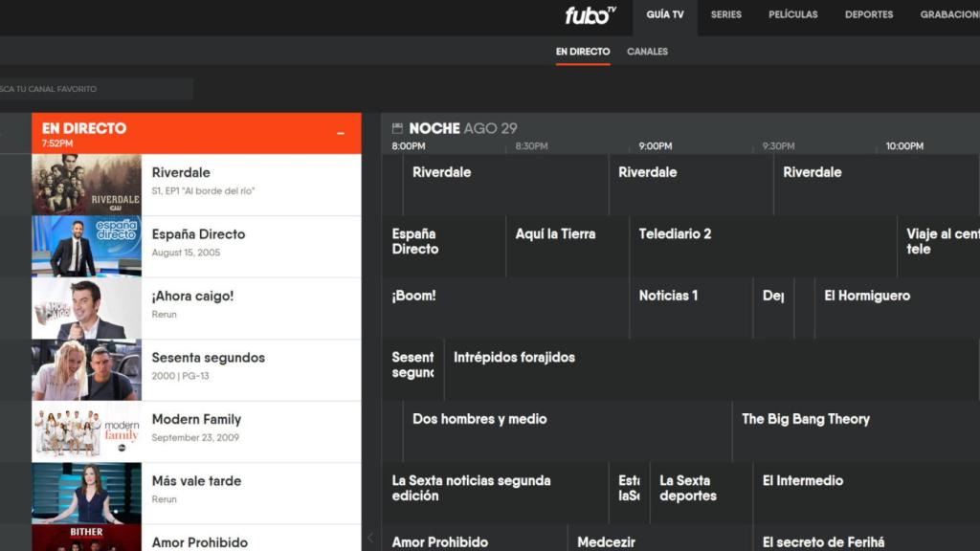Select the España Directo thumbnail
Viewport: 980px width, 551px height.
86,246
